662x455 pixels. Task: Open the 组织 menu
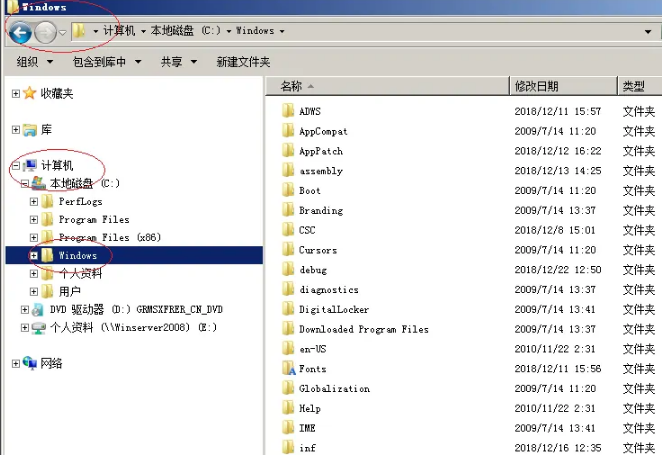(35, 62)
